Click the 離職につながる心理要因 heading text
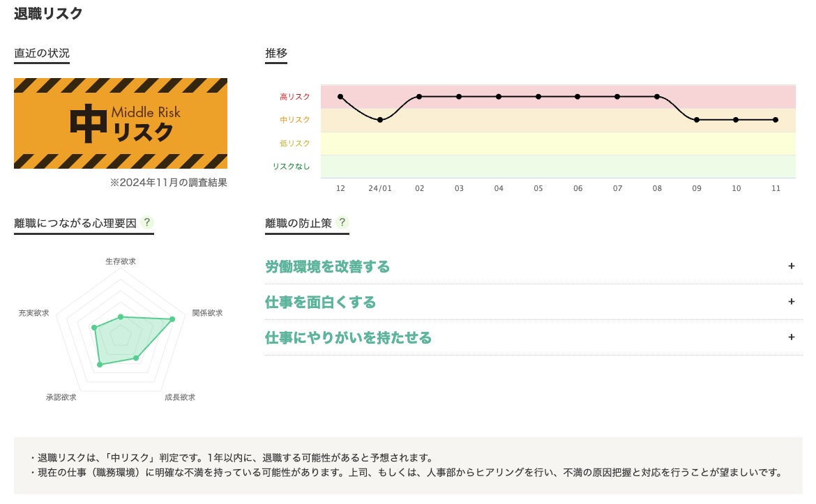Screen dimensions: 816x504 pyautogui.click(x=75, y=223)
